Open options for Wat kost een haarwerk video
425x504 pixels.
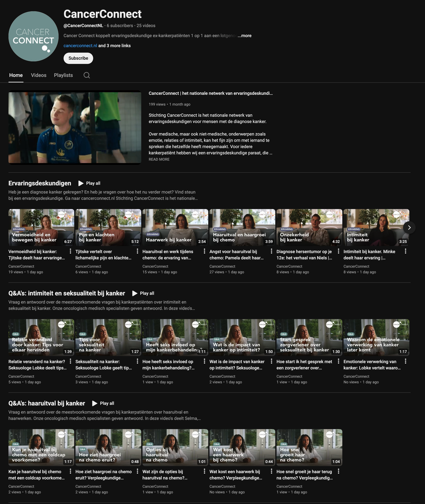tap(271, 471)
